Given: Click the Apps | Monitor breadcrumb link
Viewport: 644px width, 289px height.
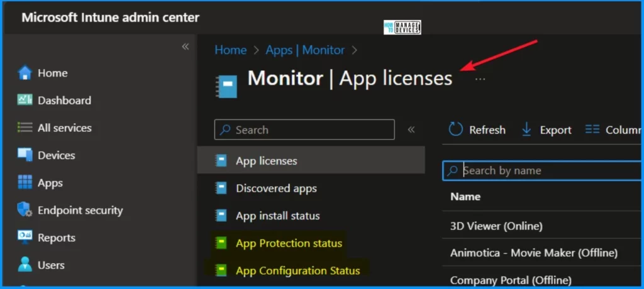Looking at the screenshot, I should click(305, 50).
